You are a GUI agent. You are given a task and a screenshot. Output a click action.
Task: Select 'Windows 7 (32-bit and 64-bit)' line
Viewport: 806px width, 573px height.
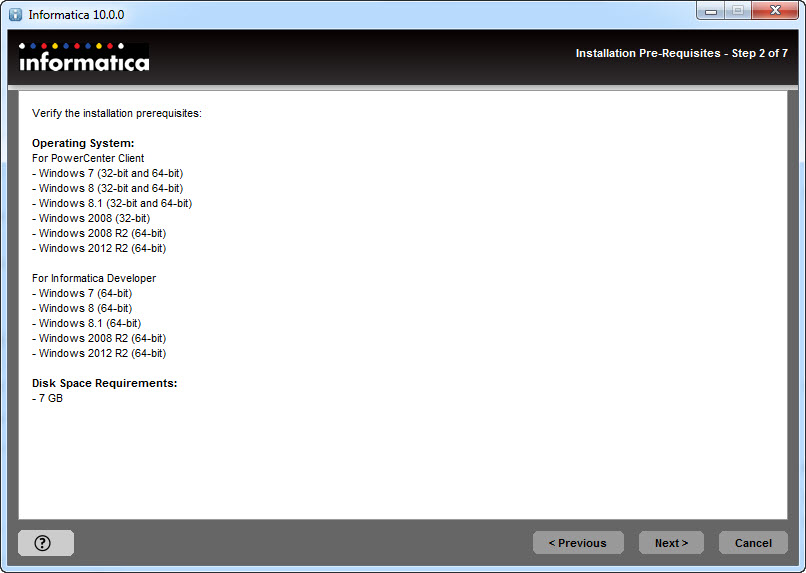(x=107, y=173)
